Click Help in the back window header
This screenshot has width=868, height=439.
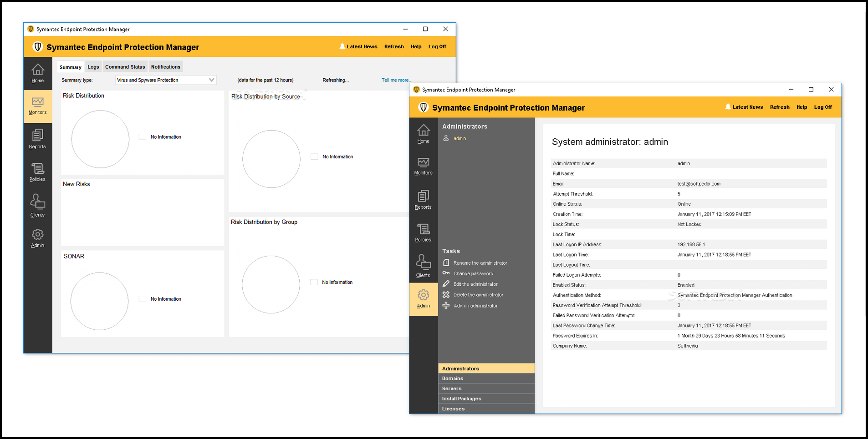coord(416,46)
